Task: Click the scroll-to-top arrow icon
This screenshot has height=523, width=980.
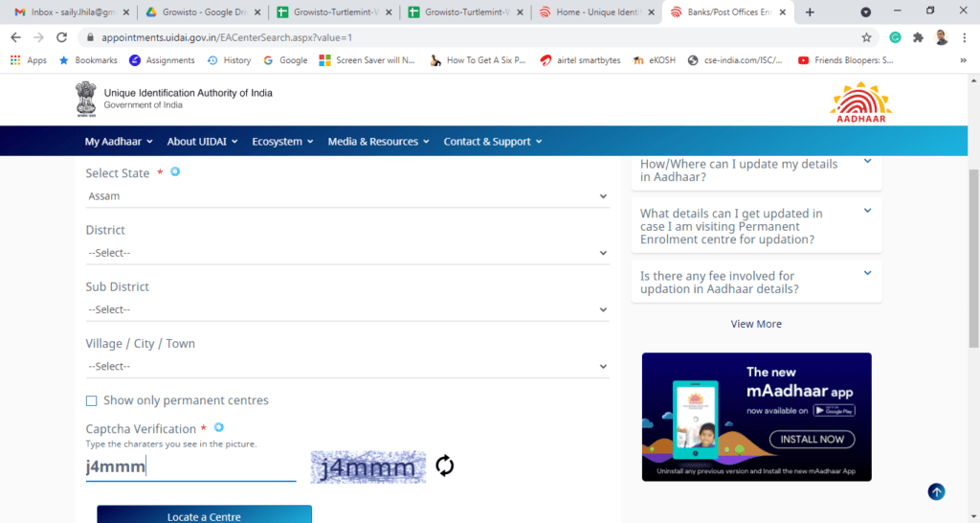Action: pyautogui.click(x=936, y=491)
